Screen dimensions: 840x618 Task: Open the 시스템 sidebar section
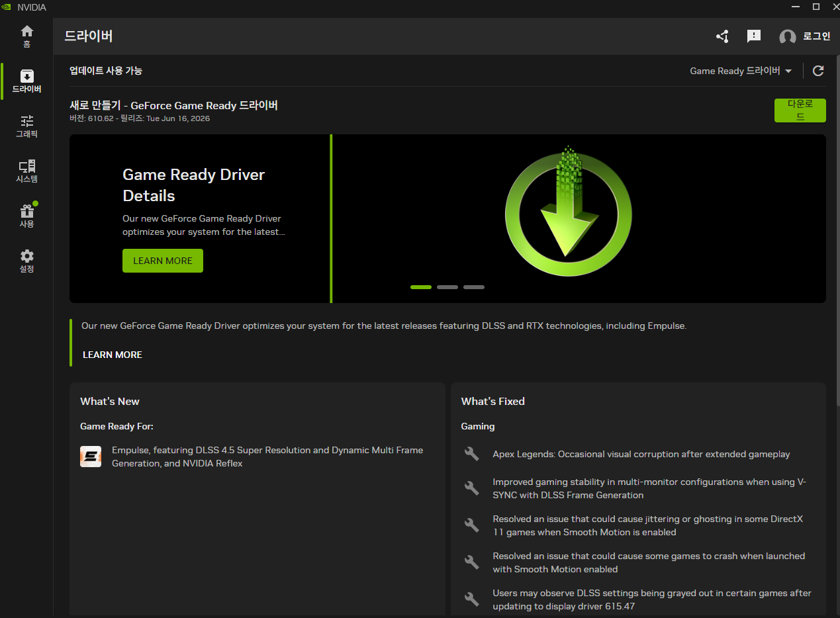coord(26,171)
